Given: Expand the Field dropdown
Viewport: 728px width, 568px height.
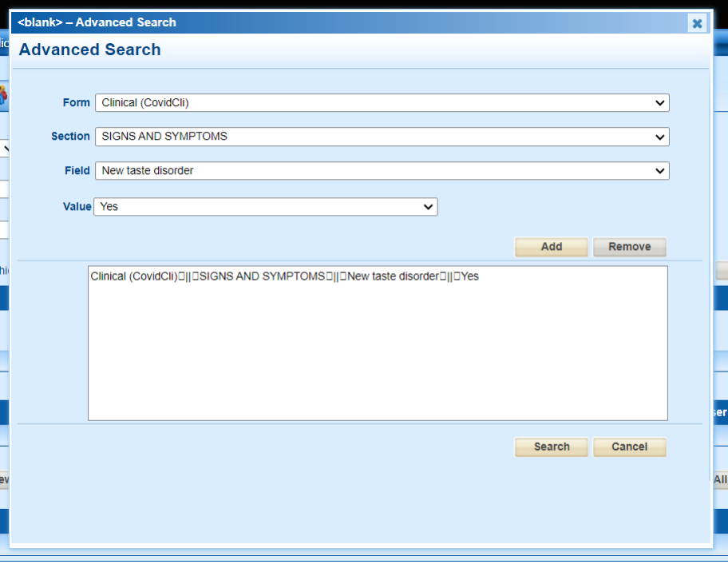Looking at the screenshot, I should coord(382,171).
